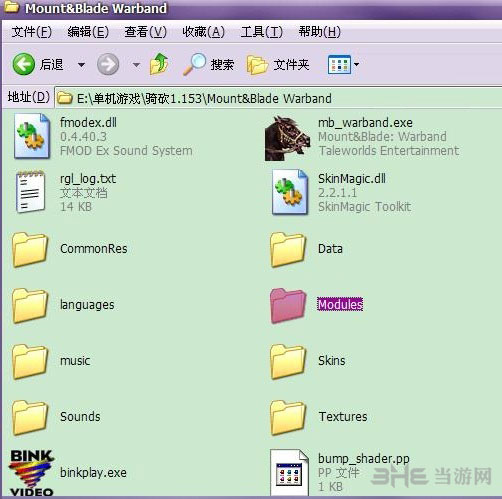Click the CommonRes folder name
502x499 pixels.
point(94,249)
